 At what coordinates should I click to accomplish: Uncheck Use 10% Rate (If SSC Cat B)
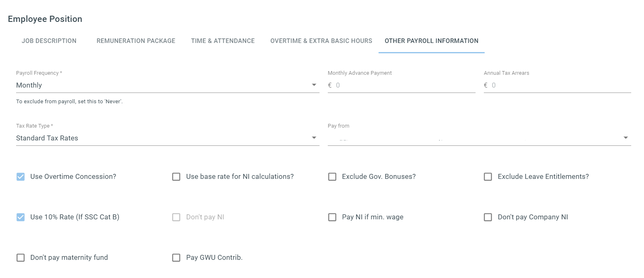(21, 217)
